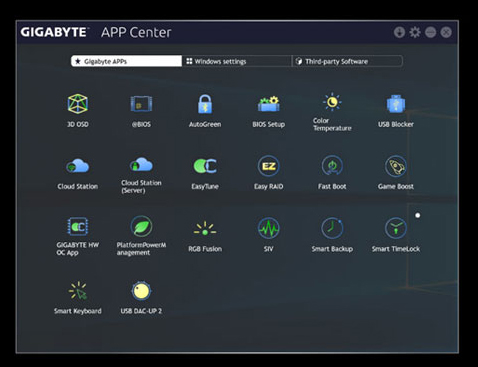Select the Gigabyte APPs tab
The image size is (478, 367).
tap(126, 61)
